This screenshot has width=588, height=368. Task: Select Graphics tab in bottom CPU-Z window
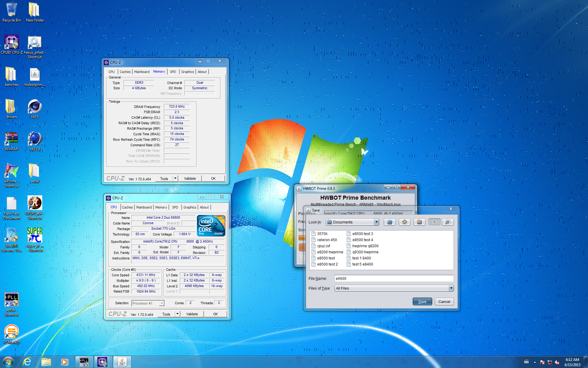190,207
